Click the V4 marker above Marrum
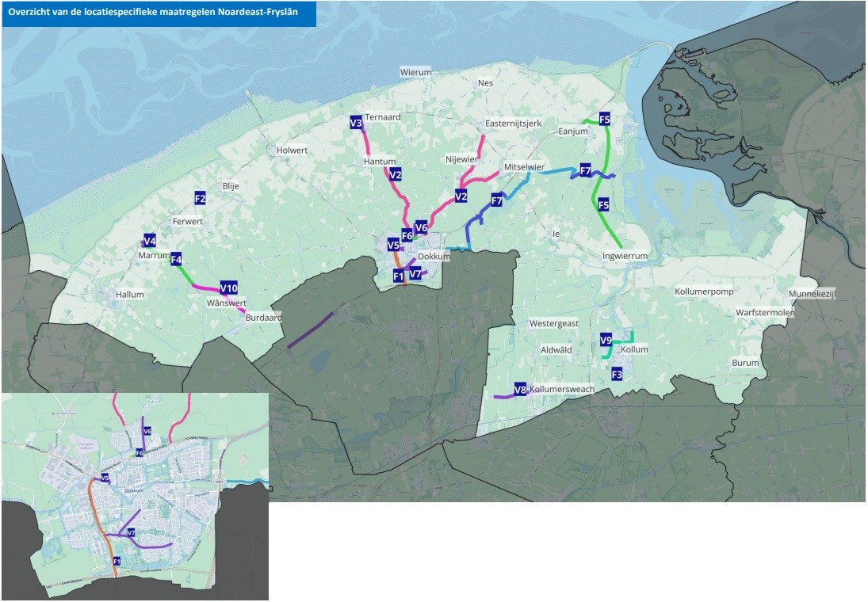The height and width of the screenshot is (602, 868). pyautogui.click(x=149, y=242)
